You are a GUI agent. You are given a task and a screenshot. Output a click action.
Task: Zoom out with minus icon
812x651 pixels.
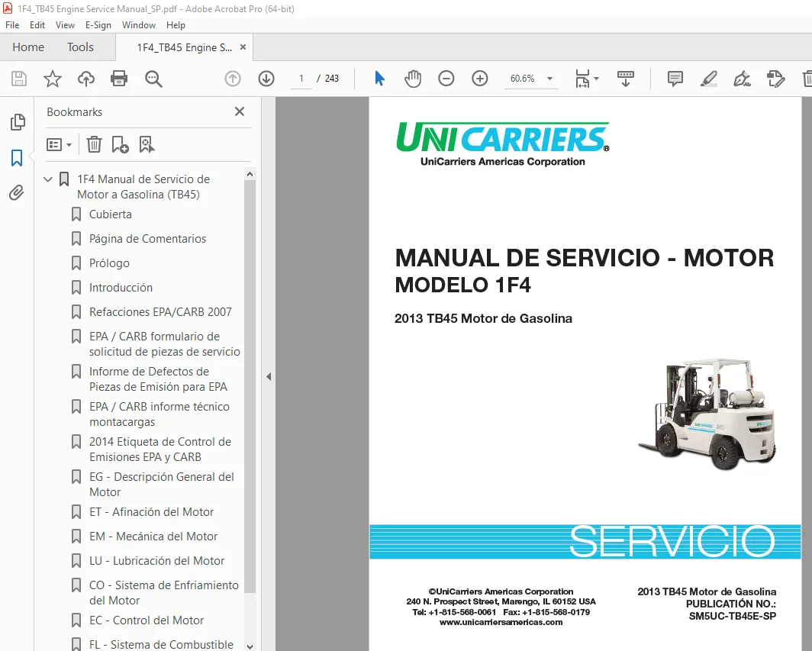click(446, 79)
